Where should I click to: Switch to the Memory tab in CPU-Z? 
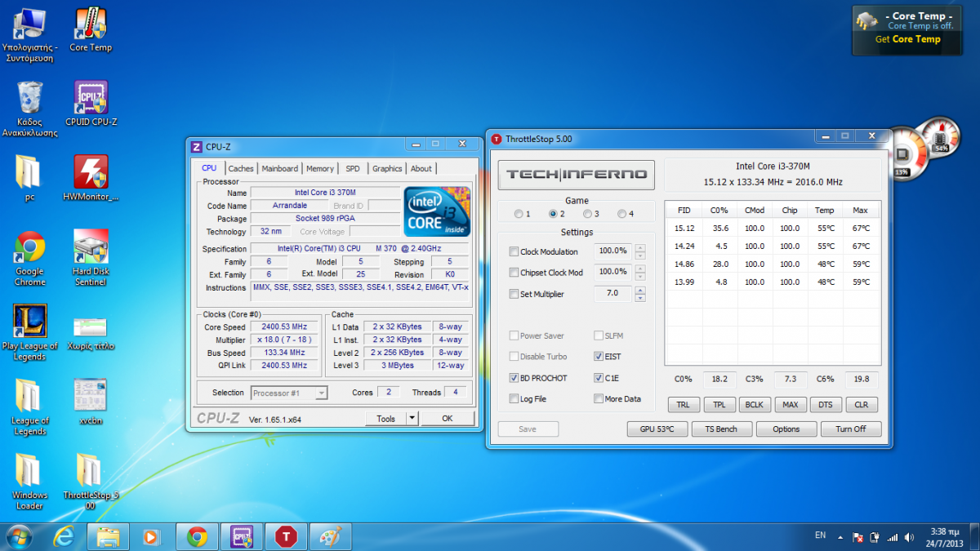coord(320,168)
